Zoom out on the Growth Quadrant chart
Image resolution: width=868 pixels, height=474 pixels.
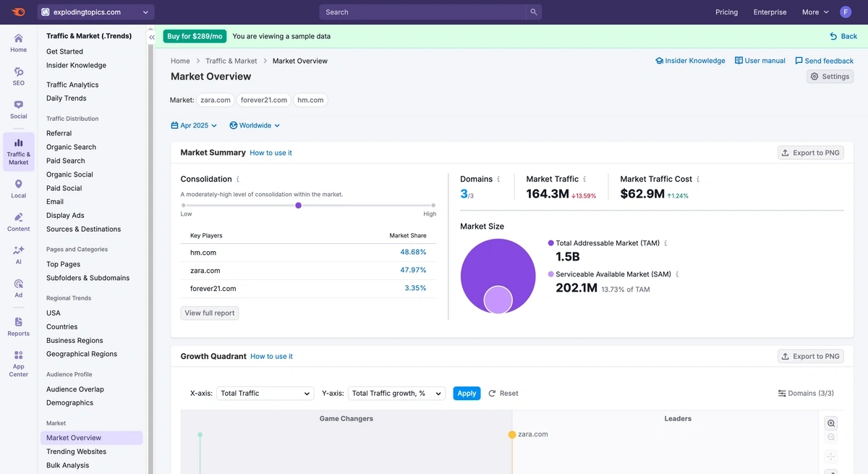tap(831, 437)
